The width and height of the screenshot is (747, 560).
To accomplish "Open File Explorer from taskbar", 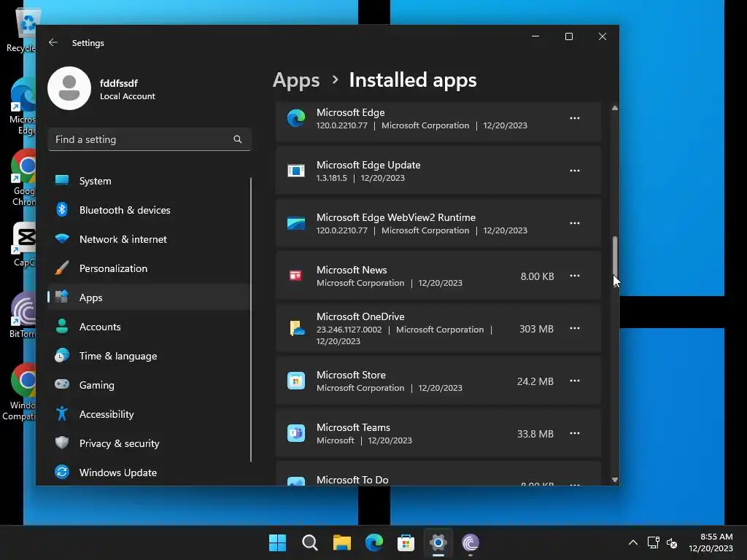I will click(341, 542).
